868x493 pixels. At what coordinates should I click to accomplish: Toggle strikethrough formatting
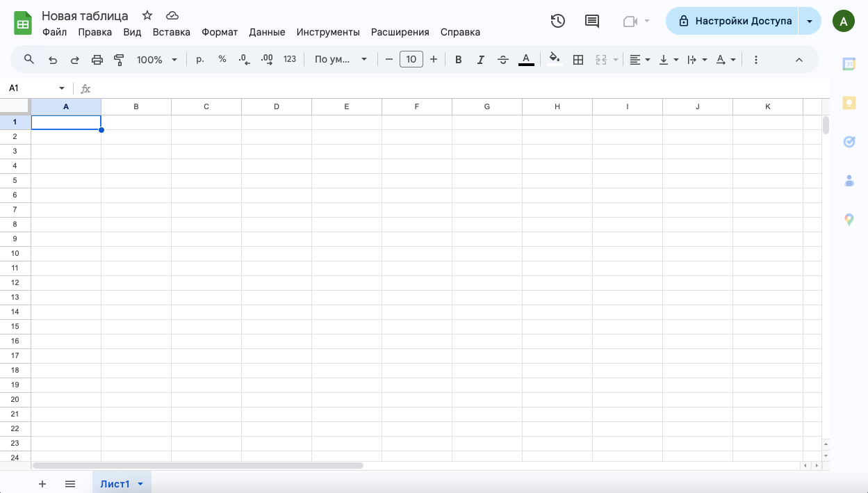(503, 60)
